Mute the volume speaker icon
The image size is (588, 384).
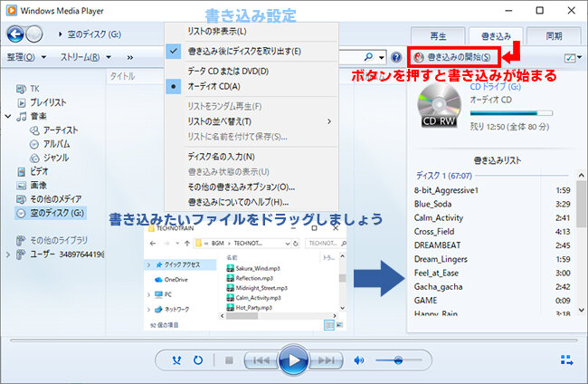pyautogui.click(x=359, y=360)
